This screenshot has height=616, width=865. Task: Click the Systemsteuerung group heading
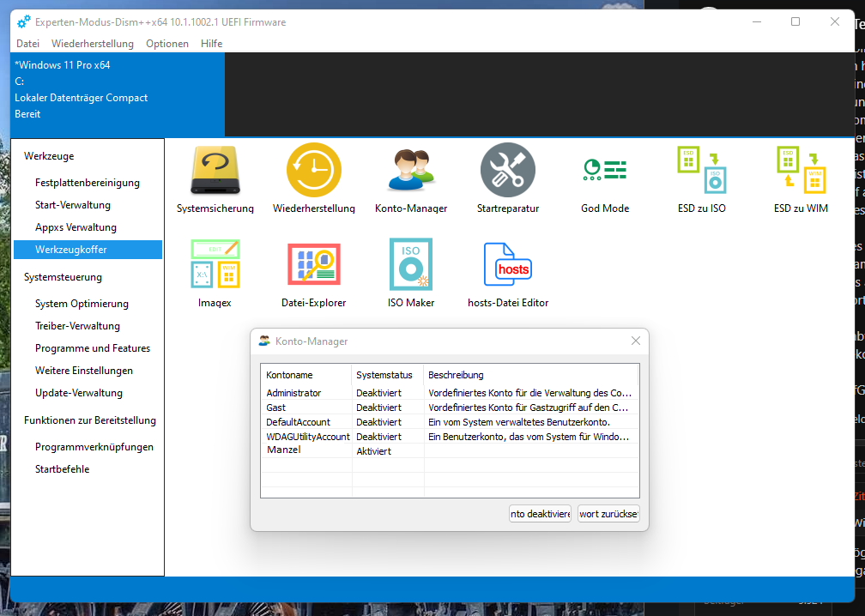63,277
